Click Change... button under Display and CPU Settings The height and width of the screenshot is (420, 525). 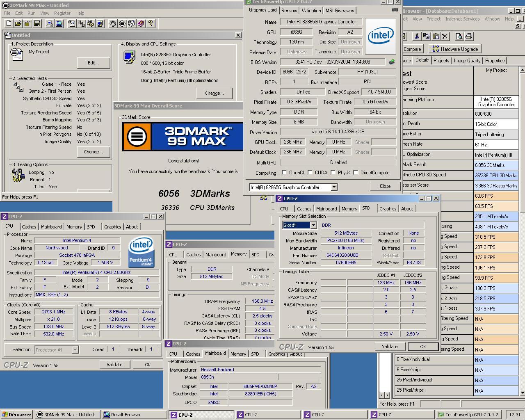click(x=214, y=93)
